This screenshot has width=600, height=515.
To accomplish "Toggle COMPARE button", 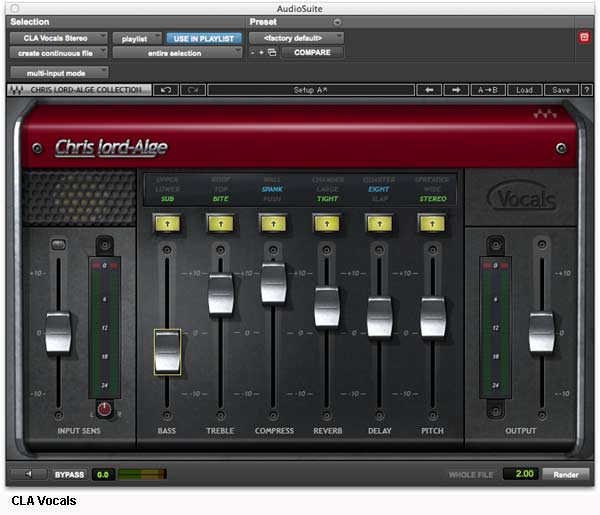I will 312,52.
